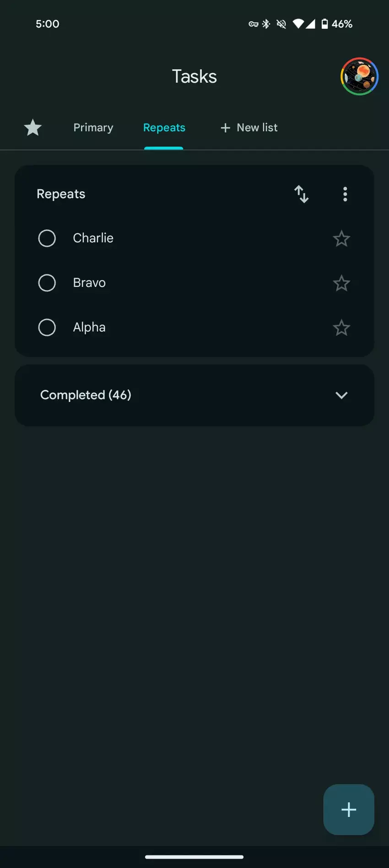
Task: Star the Bravo task
Action: [341, 283]
